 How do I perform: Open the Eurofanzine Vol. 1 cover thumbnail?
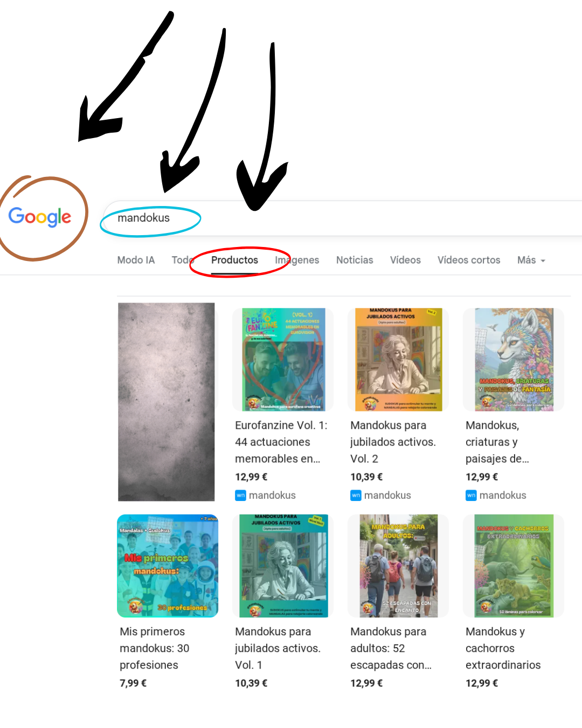tap(283, 359)
